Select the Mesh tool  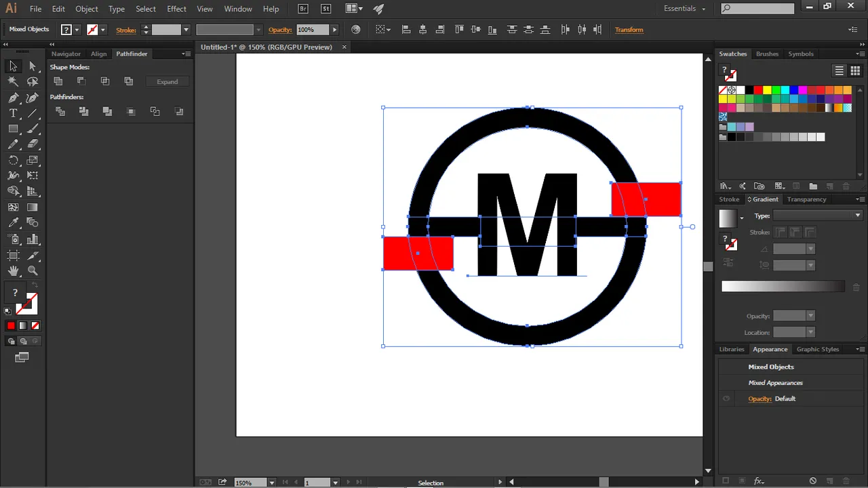pos(13,207)
